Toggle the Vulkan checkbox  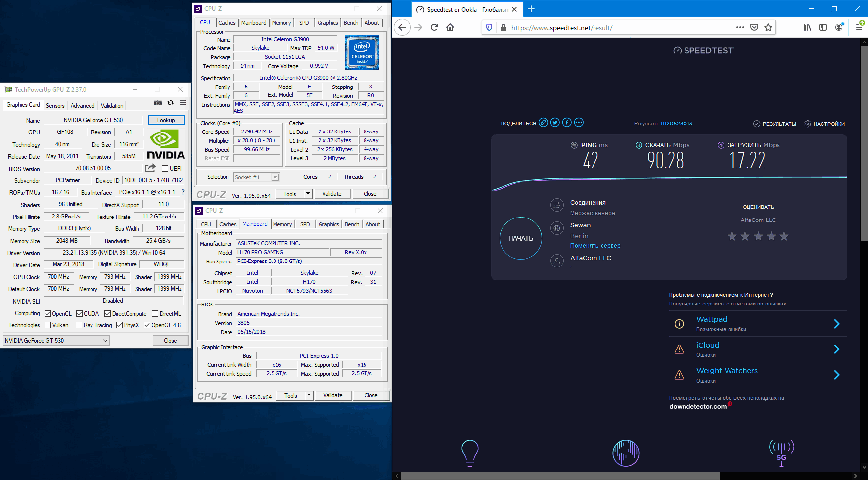tap(47, 325)
